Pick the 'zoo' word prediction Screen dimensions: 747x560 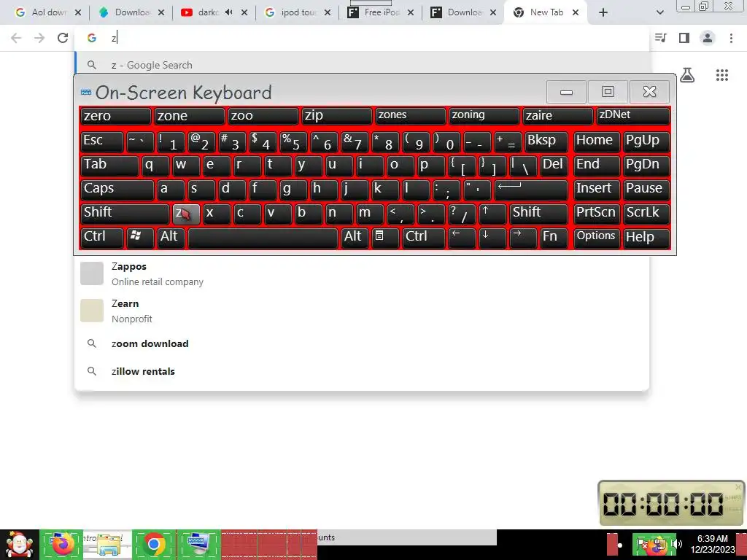tap(263, 116)
